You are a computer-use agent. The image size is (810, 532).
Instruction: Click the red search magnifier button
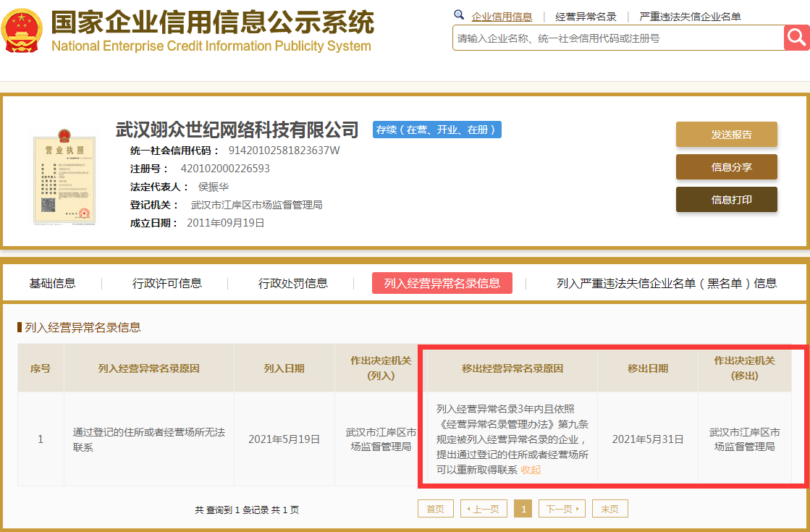point(796,38)
